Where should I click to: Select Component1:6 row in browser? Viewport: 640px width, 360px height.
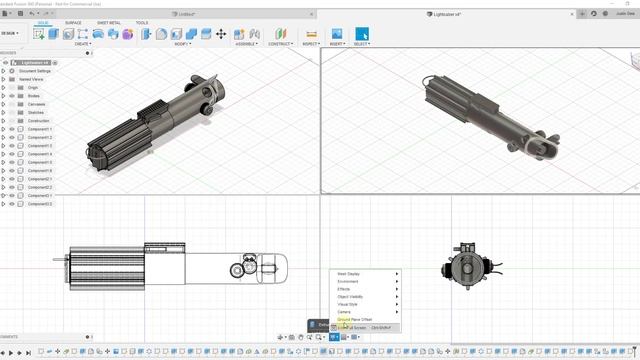click(x=40, y=171)
